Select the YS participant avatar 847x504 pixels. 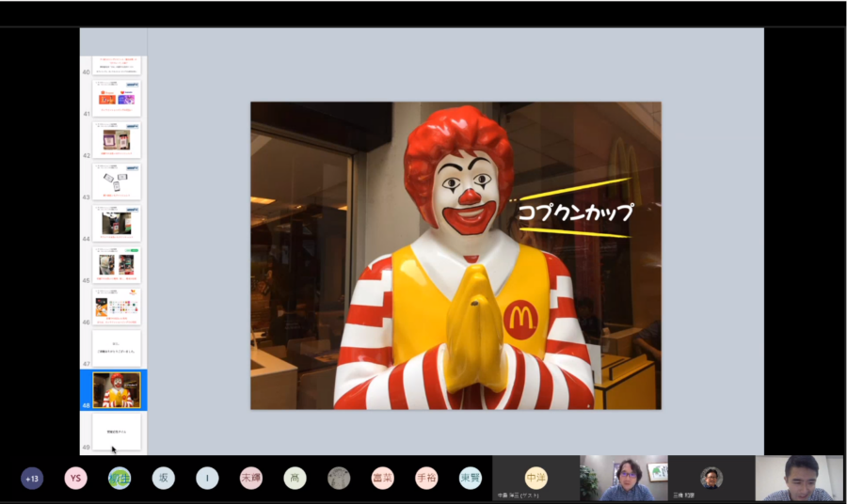tap(75, 478)
